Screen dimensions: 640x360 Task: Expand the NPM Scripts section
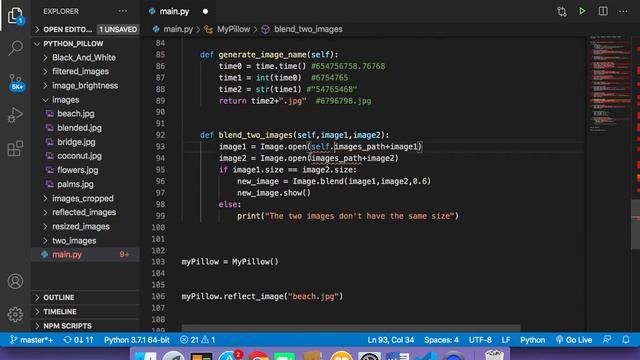[86, 326]
